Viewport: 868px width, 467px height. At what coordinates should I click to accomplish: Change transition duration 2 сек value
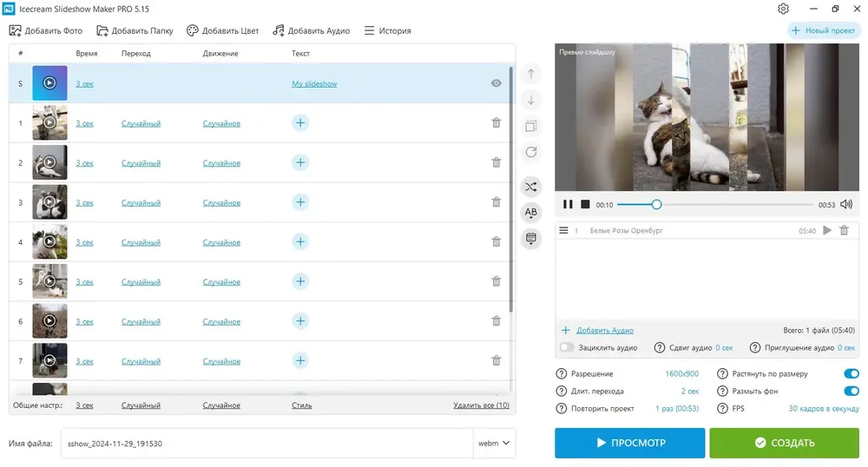pyautogui.click(x=690, y=391)
